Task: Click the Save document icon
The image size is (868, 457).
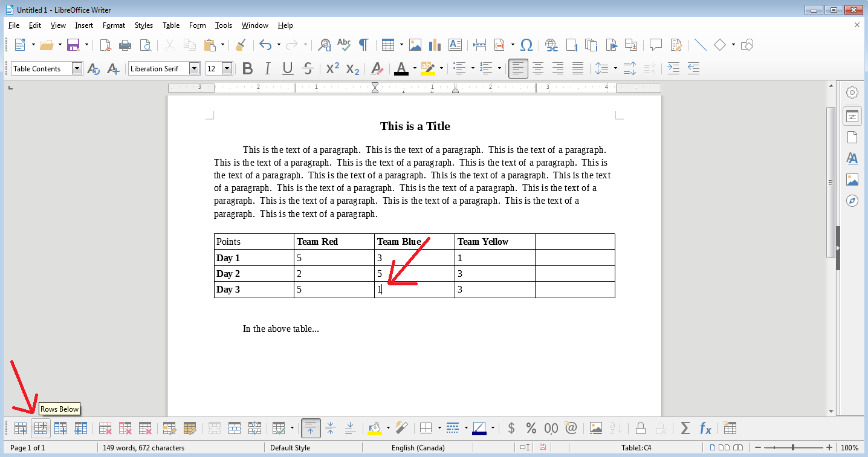Action: [x=73, y=45]
